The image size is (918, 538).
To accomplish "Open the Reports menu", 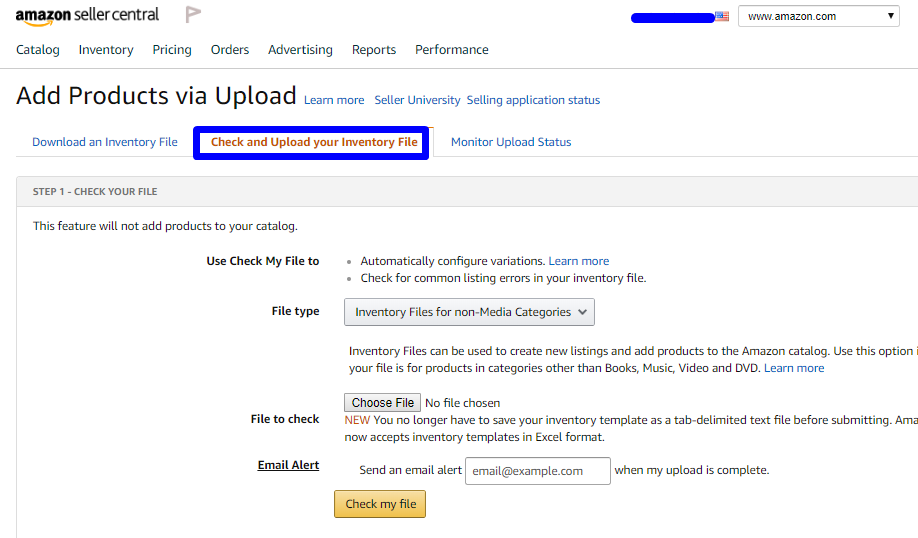I will (374, 50).
